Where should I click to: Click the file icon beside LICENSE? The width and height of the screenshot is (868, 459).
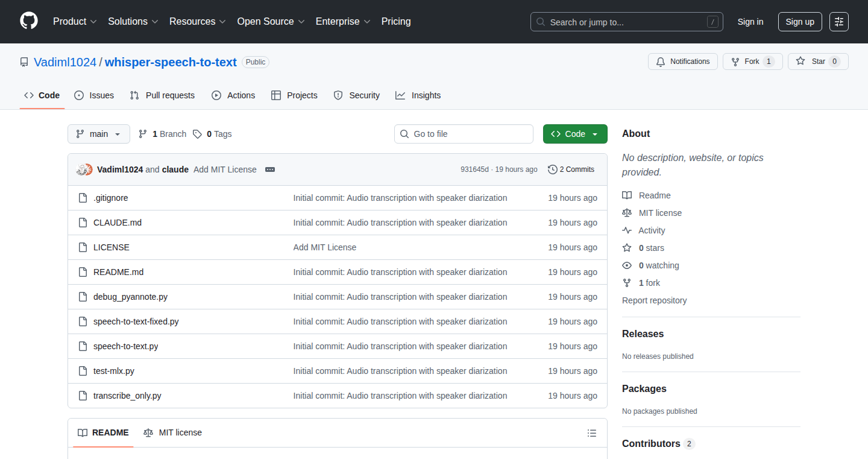pyautogui.click(x=83, y=247)
